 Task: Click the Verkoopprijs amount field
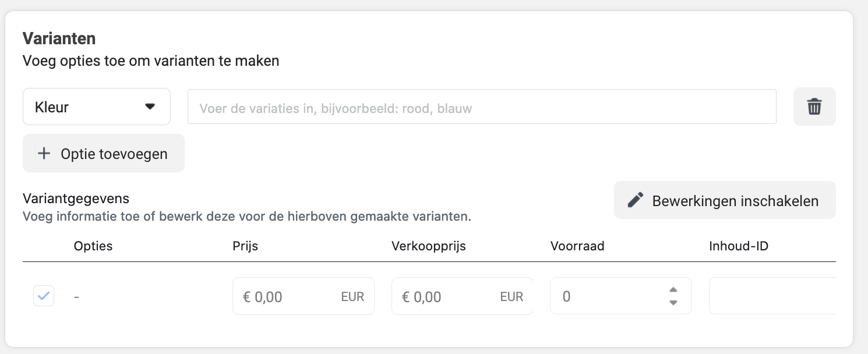(463, 296)
